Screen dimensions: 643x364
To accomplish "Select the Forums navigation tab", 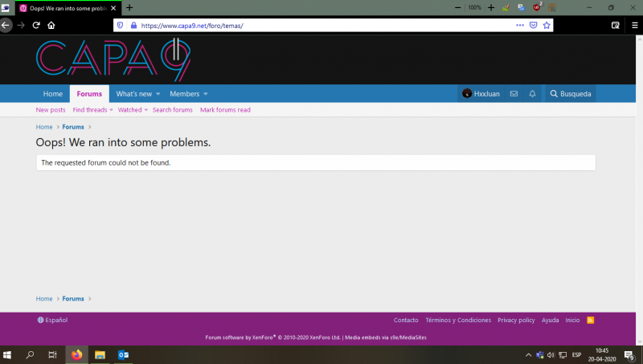I will pos(89,94).
